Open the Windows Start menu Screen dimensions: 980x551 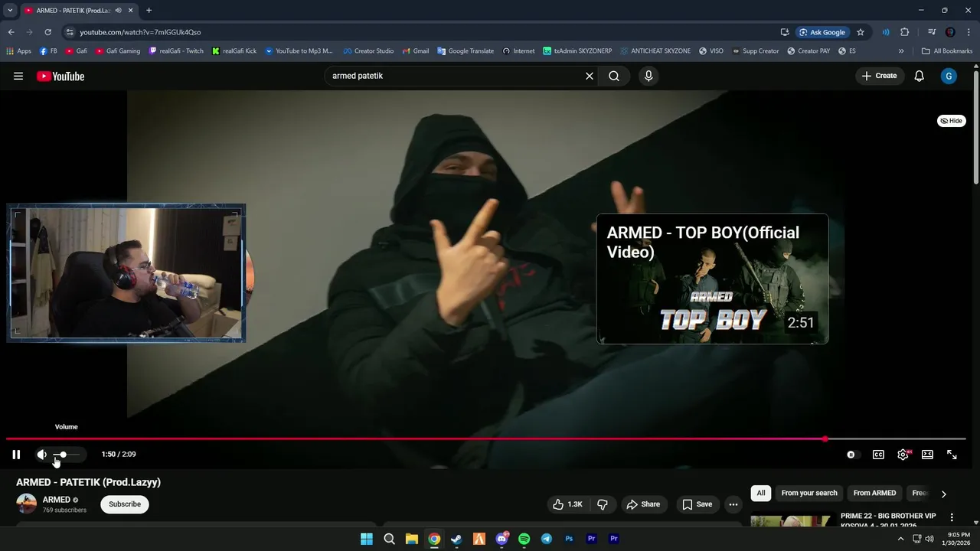click(367, 539)
